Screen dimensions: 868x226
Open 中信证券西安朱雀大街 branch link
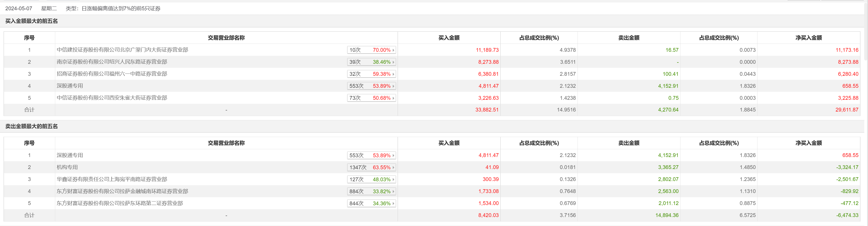(x=112, y=98)
